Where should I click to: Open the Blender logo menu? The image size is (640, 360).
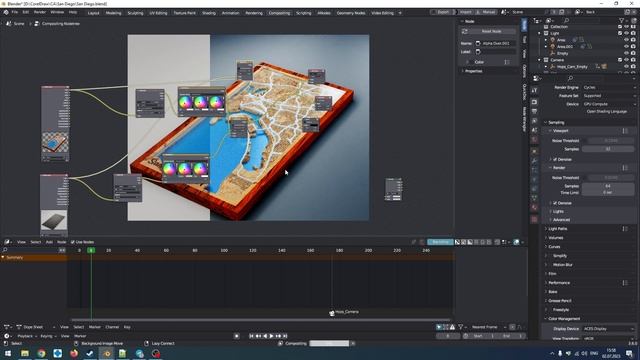pos(6,12)
